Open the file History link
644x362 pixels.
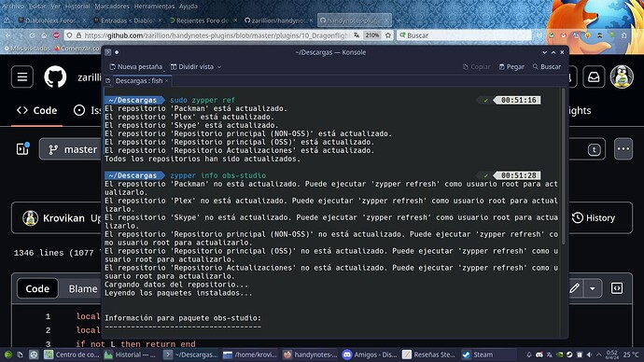[594, 218]
